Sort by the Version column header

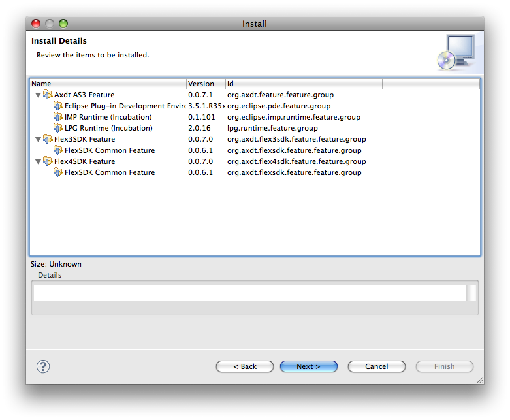pyautogui.click(x=206, y=84)
